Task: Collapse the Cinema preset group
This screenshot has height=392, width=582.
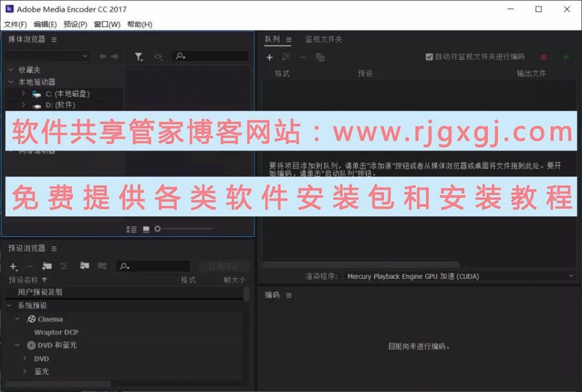Action: (18, 319)
